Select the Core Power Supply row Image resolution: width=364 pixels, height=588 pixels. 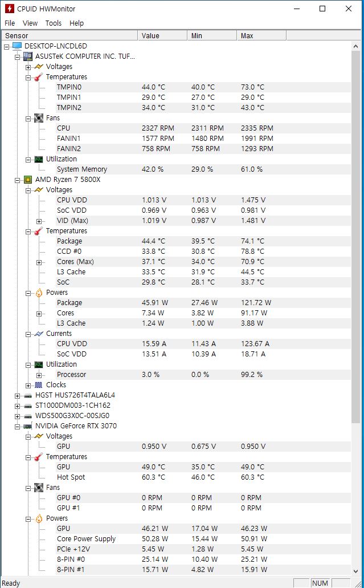click(x=203, y=539)
